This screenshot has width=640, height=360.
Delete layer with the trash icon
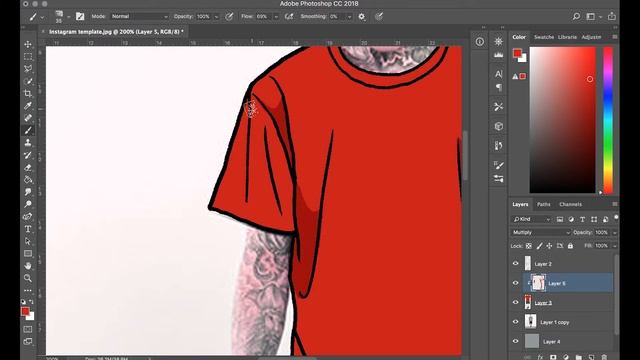(604, 357)
